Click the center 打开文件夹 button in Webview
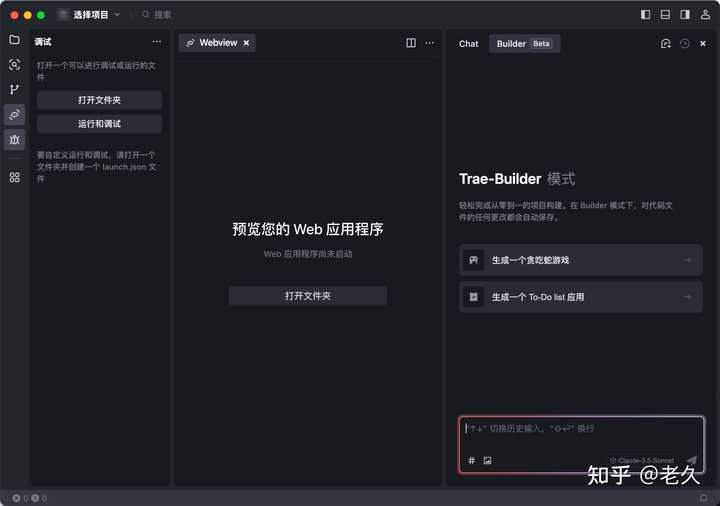 pos(308,296)
